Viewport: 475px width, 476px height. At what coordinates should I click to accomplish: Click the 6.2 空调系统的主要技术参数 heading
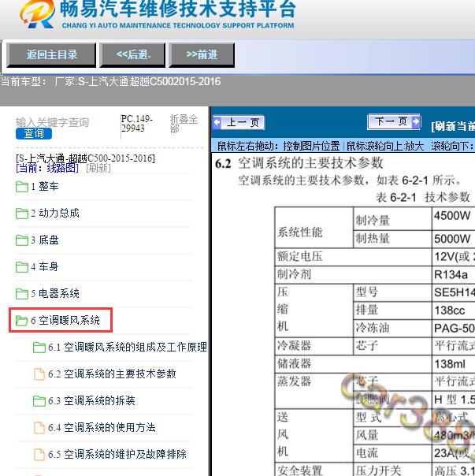point(299,163)
